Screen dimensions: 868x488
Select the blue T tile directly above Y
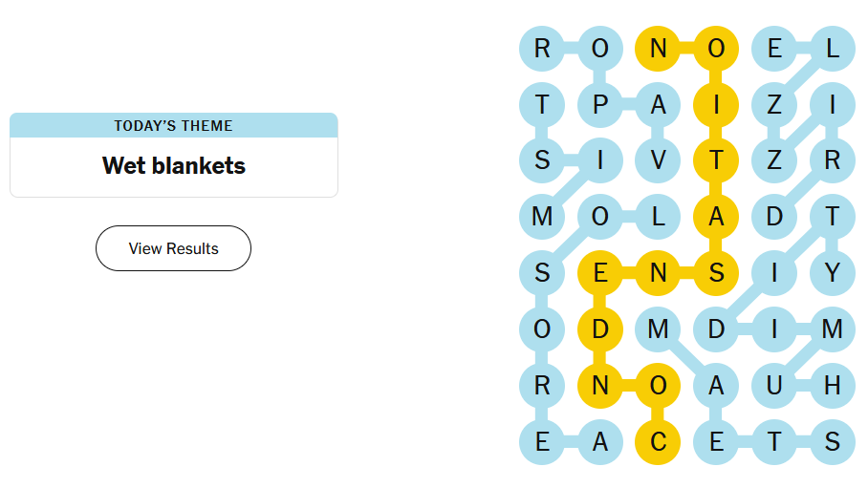tap(832, 217)
